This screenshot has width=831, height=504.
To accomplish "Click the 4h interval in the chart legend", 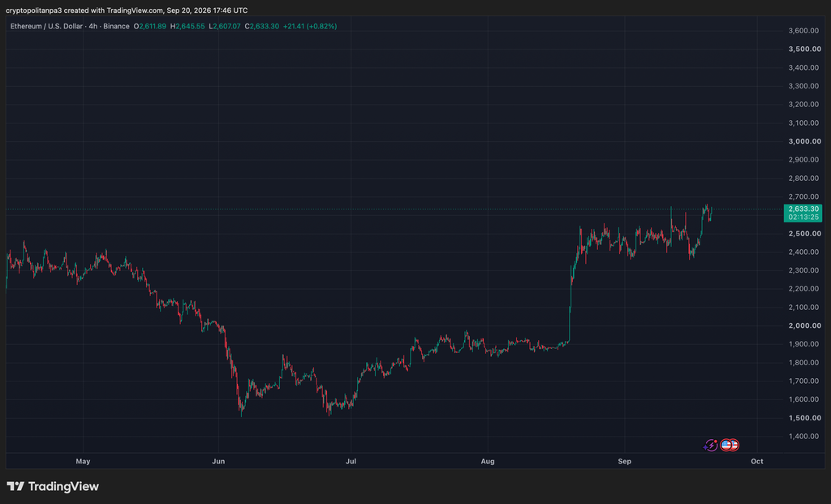I will [x=93, y=26].
